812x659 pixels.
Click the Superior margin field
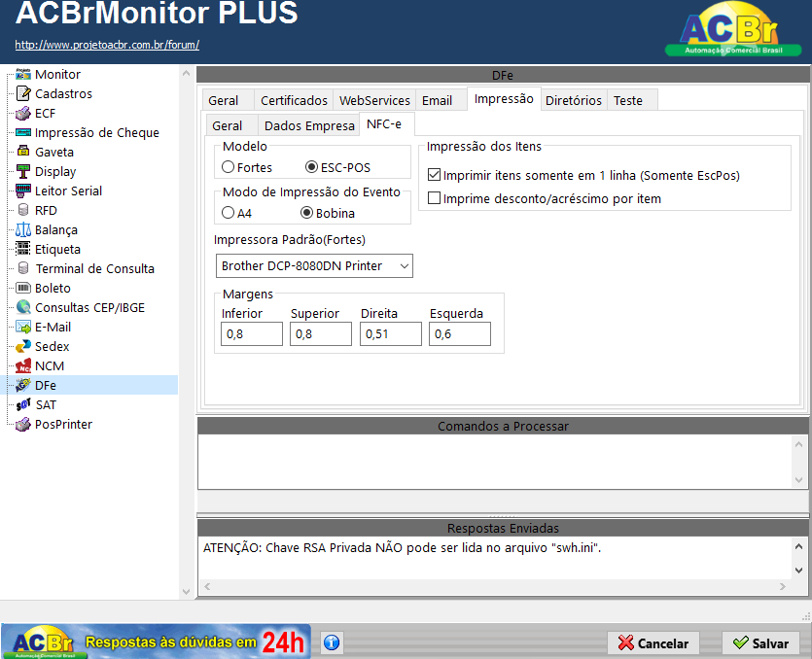point(321,334)
